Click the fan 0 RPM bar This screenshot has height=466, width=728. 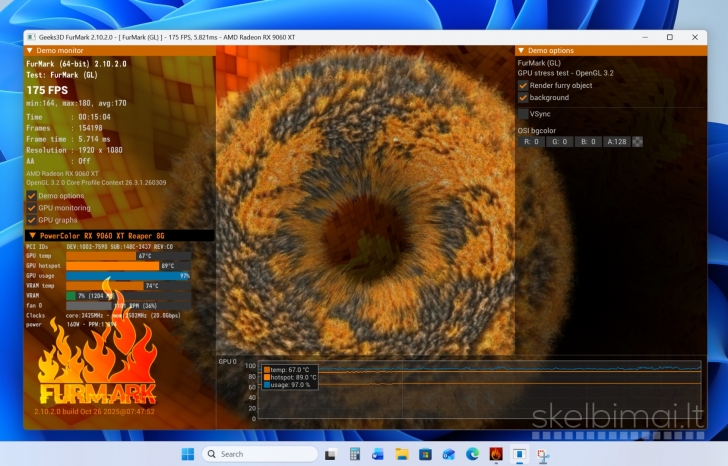tap(129, 306)
